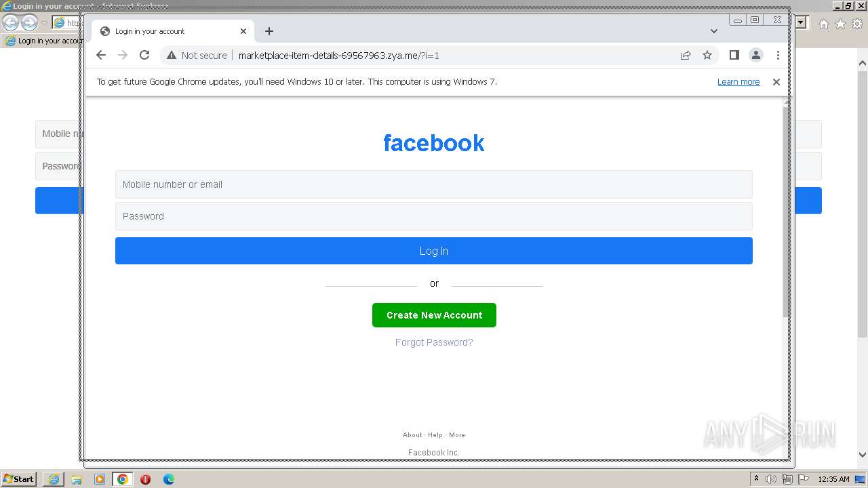
Task: Select Internet Explorer 'Login in your account' tab
Action: click(44, 41)
